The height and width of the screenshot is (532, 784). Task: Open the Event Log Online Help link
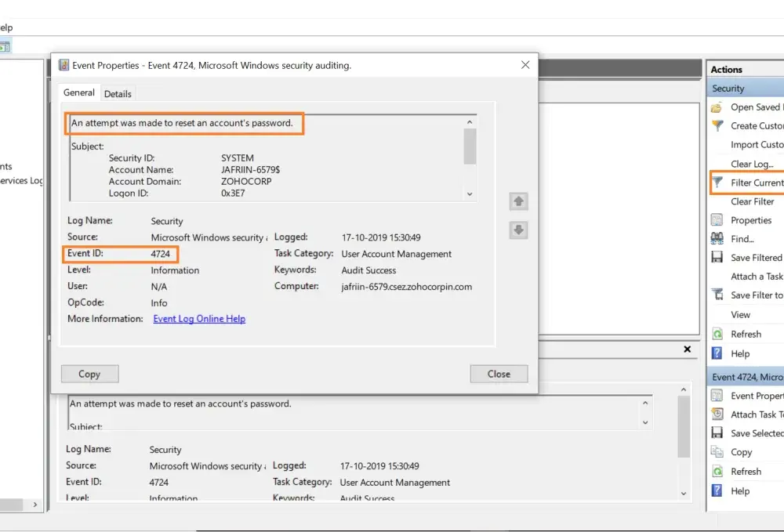(199, 319)
